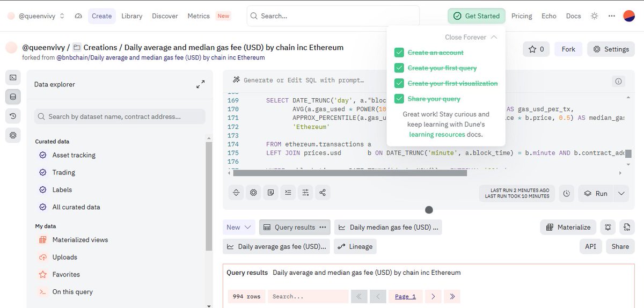The height and width of the screenshot is (308, 644).
Task: Toggle the Share your query checkbox
Action: point(399,99)
